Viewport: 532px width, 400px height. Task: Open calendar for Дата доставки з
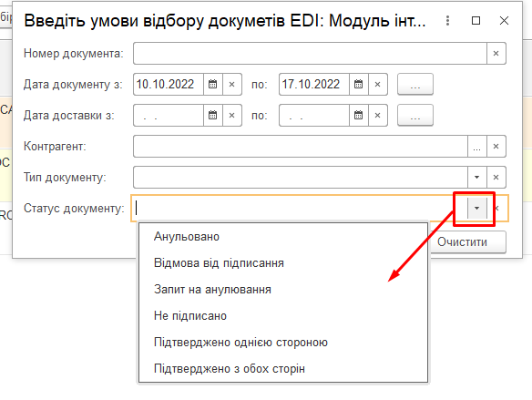point(213,116)
